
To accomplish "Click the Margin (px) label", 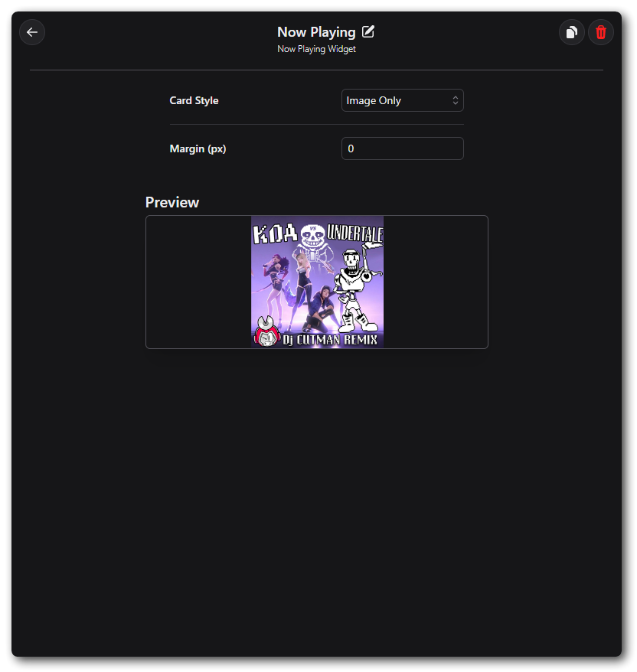I will pos(198,148).
